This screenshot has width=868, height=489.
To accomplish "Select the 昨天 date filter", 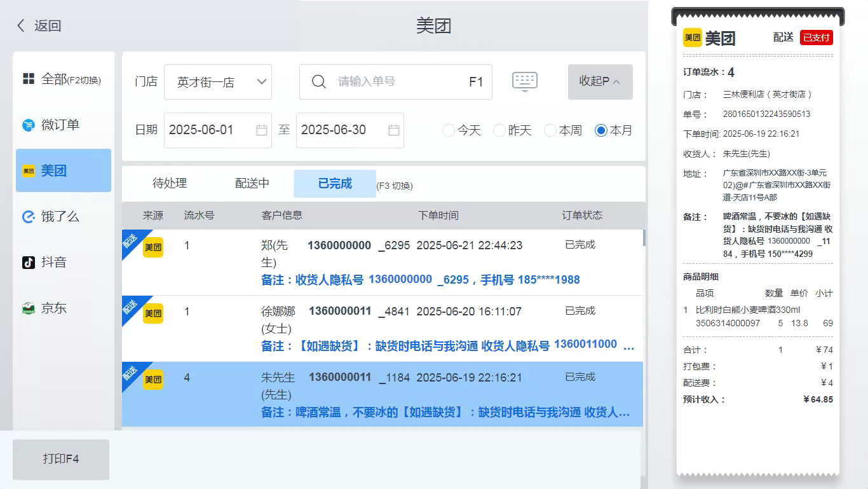I will (513, 130).
